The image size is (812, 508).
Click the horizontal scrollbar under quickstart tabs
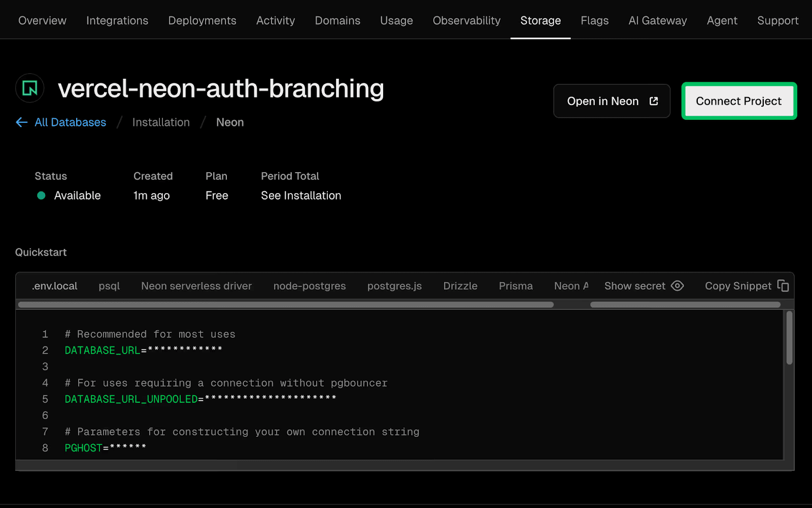[x=286, y=305]
